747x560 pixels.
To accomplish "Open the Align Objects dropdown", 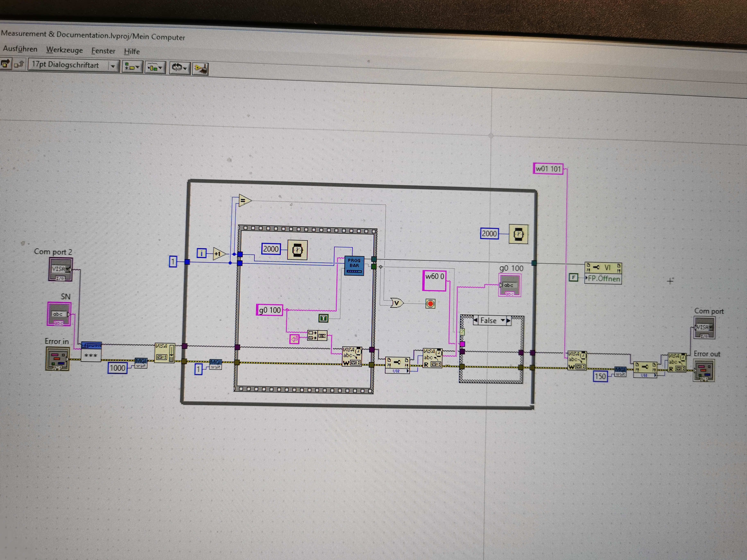I will pyautogui.click(x=132, y=67).
